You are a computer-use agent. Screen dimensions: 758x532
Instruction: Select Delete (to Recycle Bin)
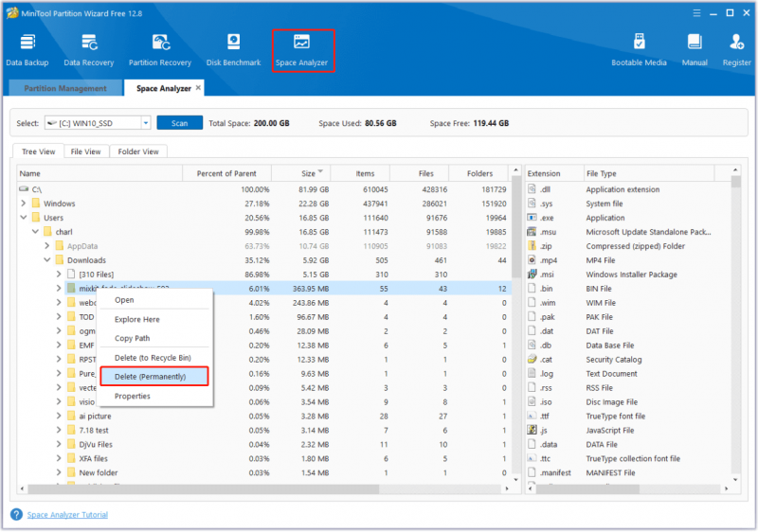pos(154,358)
